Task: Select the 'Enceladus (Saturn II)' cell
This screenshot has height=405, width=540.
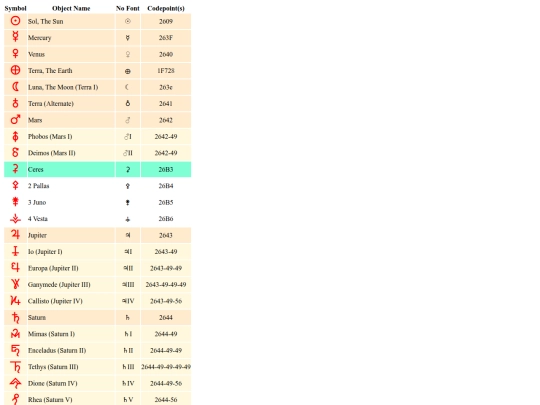Action: [x=71, y=351]
